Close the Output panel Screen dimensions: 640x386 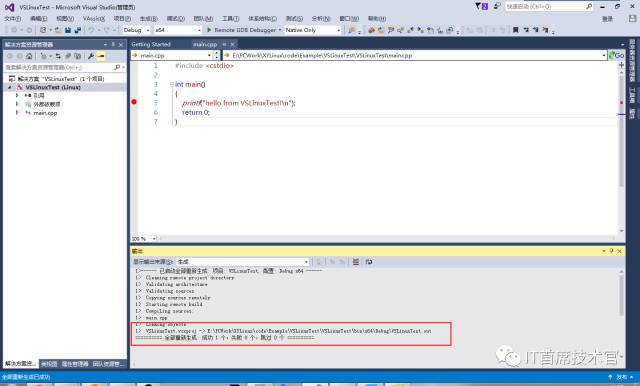pos(620,251)
